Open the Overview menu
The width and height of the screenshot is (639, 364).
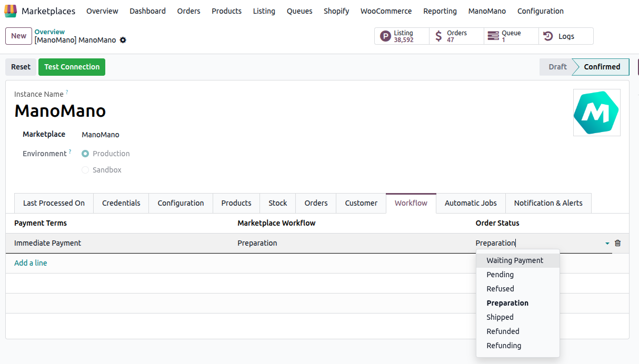(x=102, y=11)
